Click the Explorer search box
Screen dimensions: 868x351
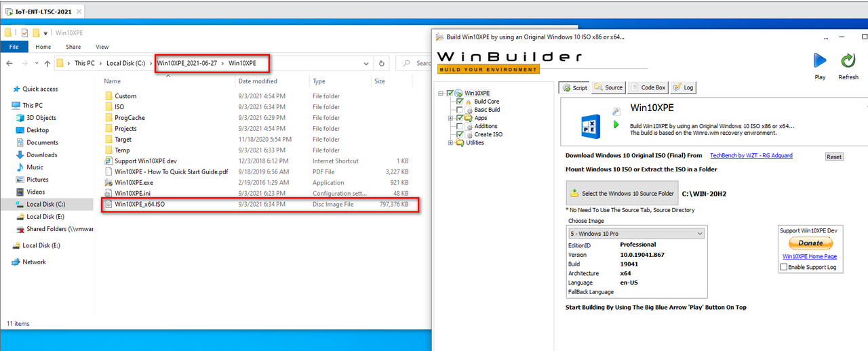(416, 63)
